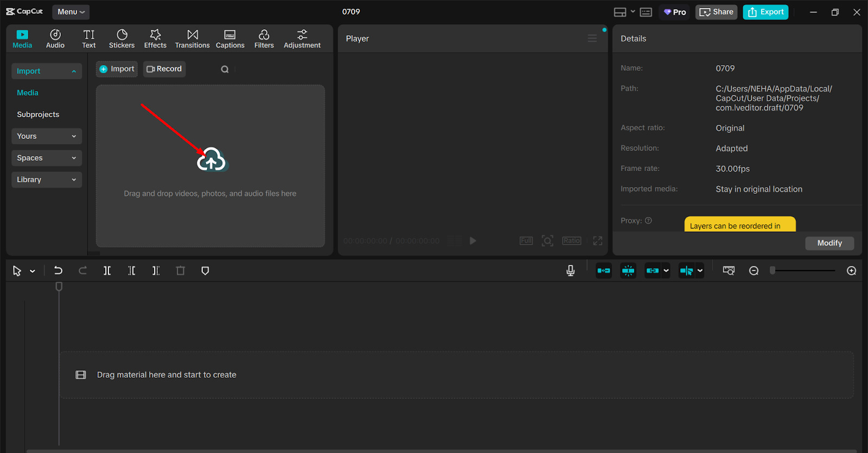Expand the Spaces dropdown

click(47, 158)
